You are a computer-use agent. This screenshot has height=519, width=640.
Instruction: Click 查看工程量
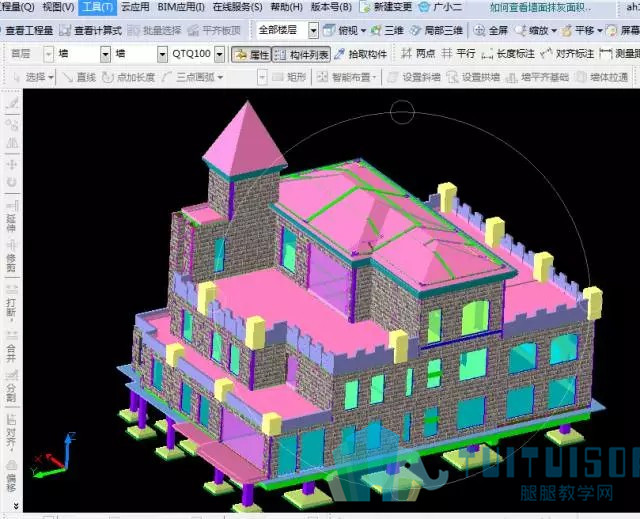point(27,30)
